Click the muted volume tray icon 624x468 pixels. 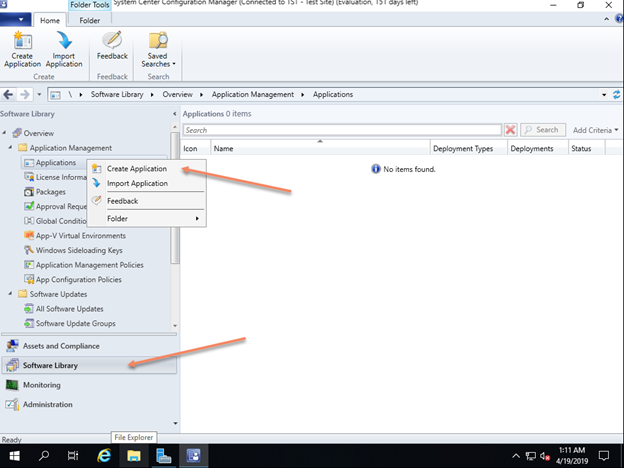pyautogui.click(x=545, y=456)
